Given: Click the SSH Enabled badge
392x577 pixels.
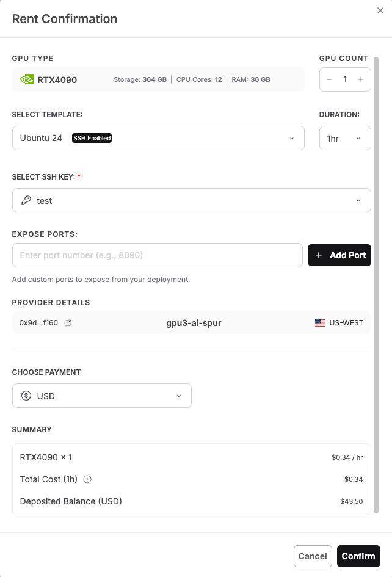Looking at the screenshot, I should tap(92, 138).
